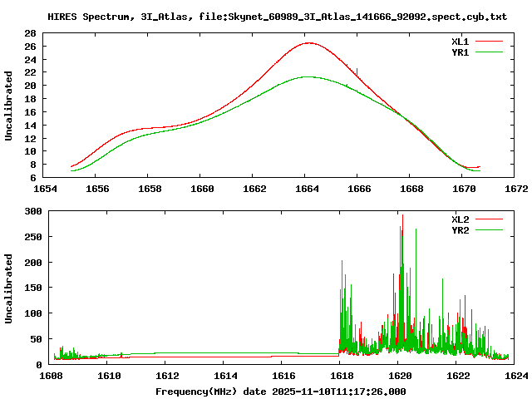Click the 1672 tick label on top x-axis
This screenshot has height=399, width=532.
point(515,189)
